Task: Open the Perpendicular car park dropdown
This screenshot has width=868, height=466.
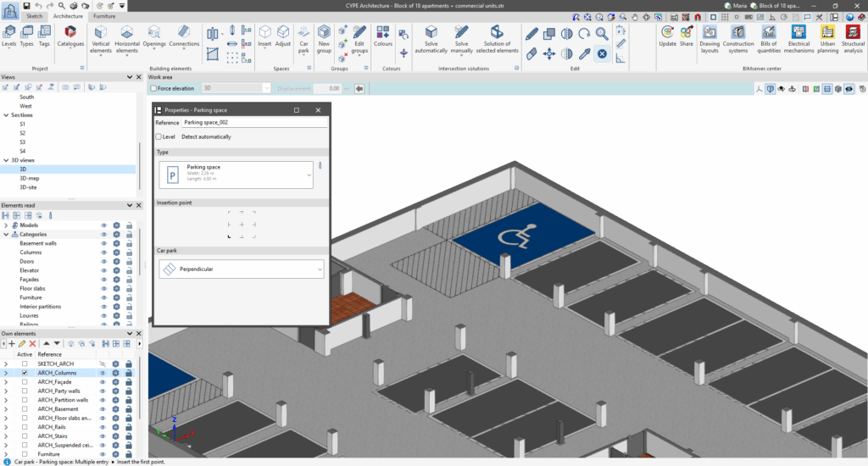Action: click(x=242, y=269)
